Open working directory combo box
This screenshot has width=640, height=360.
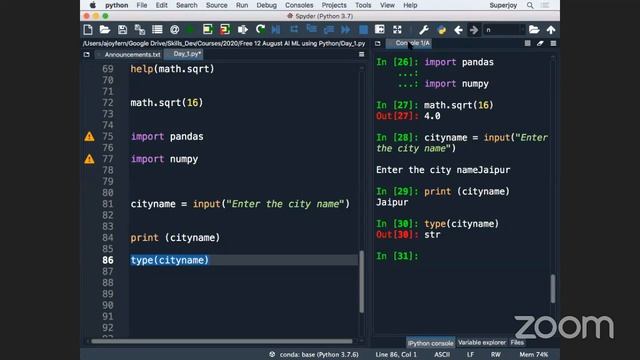pos(504,30)
